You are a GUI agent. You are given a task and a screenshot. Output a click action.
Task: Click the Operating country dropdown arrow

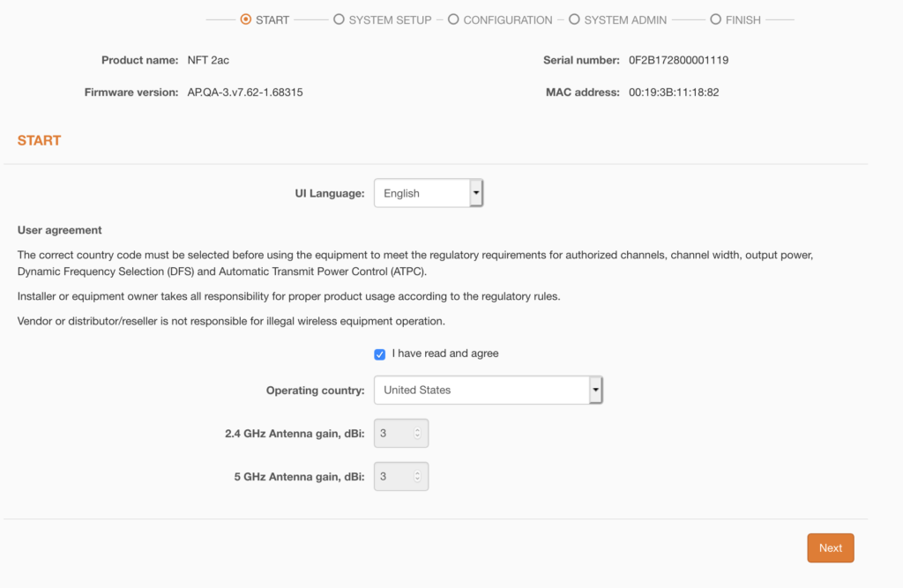tap(595, 390)
